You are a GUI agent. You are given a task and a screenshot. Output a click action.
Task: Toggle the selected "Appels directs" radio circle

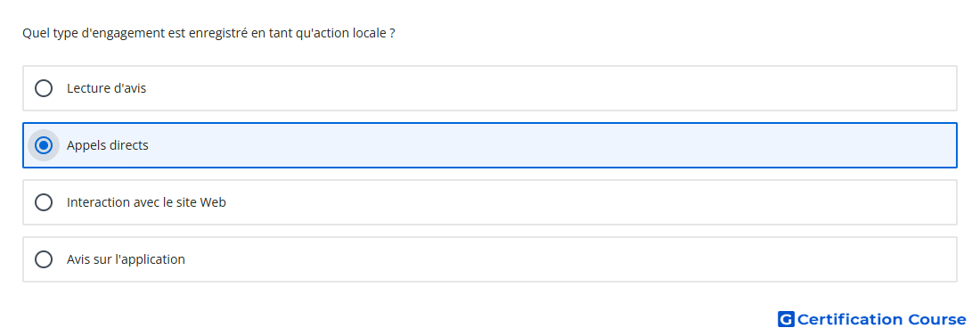click(x=44, y=145)
